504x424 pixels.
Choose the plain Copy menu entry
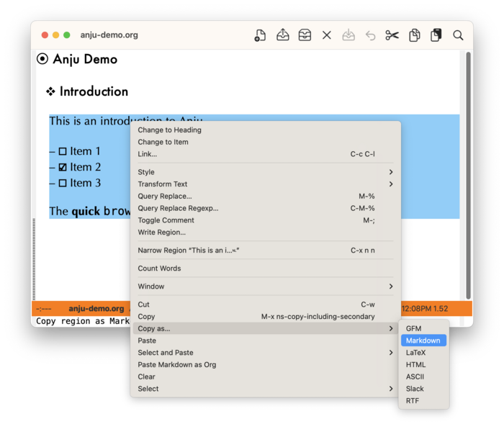(x=266, y=317)
